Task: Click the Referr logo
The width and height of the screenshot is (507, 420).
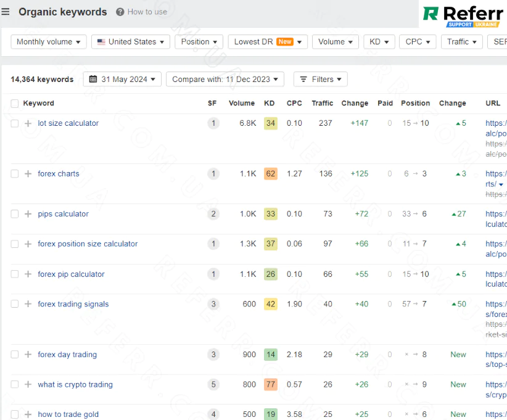Action: point(463,14)
